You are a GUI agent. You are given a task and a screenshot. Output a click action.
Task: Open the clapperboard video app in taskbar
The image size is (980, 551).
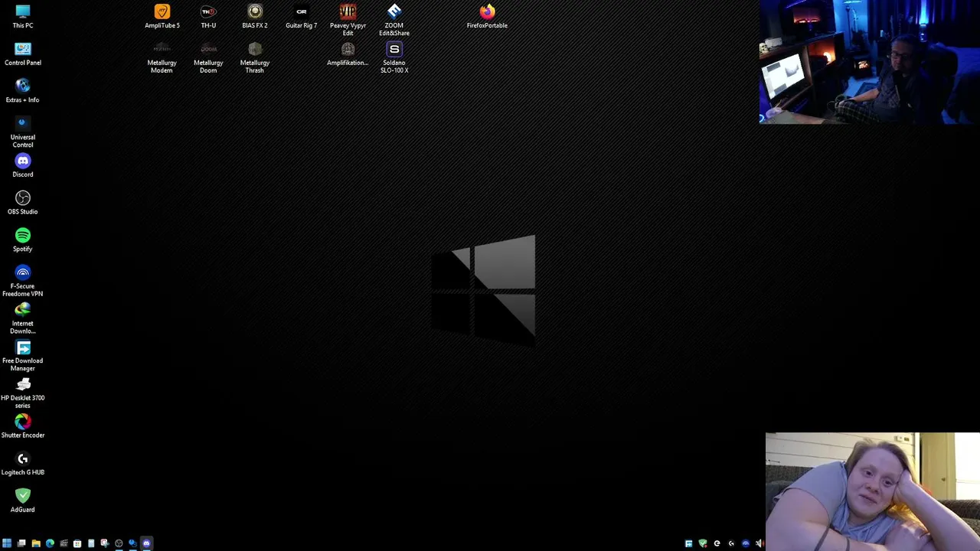pyautogui.click(x=64, y=543)
